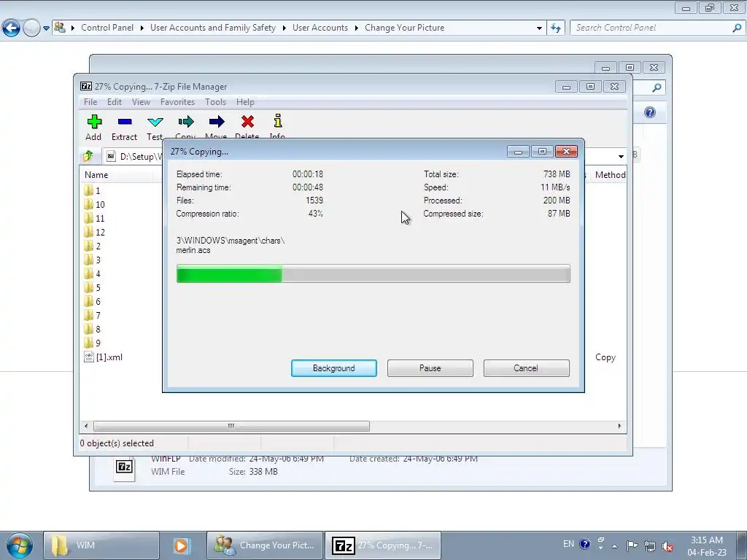747x560 pixels.
Task: Pause the copying operation
Action: pyautogui.click(x=430, y=368)
